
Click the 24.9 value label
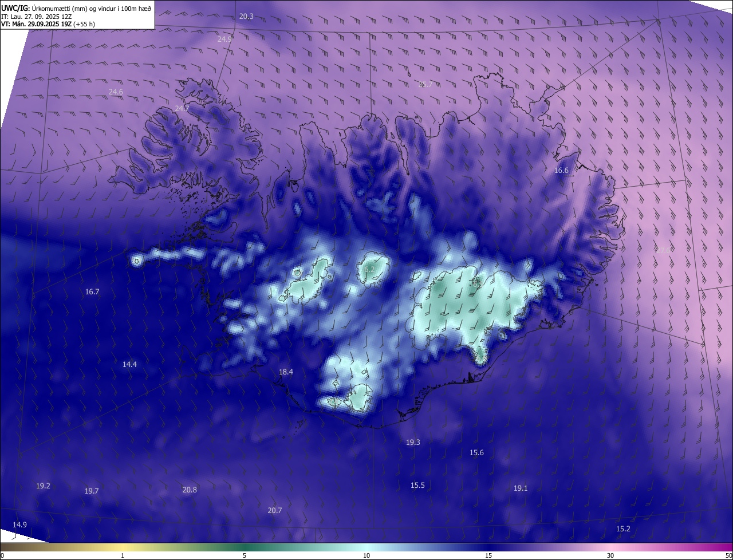(x=224, y=40)
